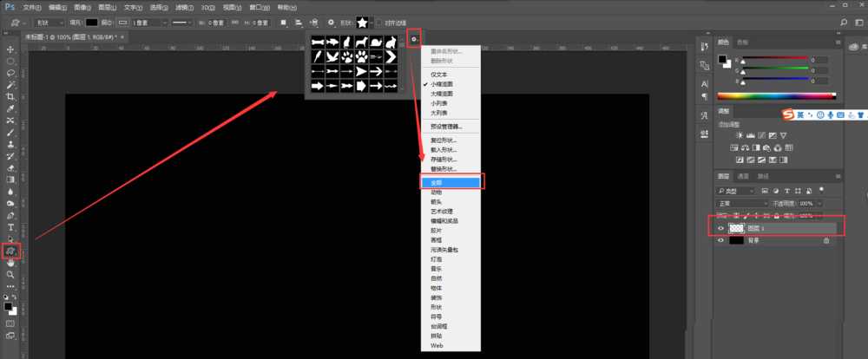Toggle visibility of the 背景 layer
This screenshot has width=868, height=359.
pos(720,241)
